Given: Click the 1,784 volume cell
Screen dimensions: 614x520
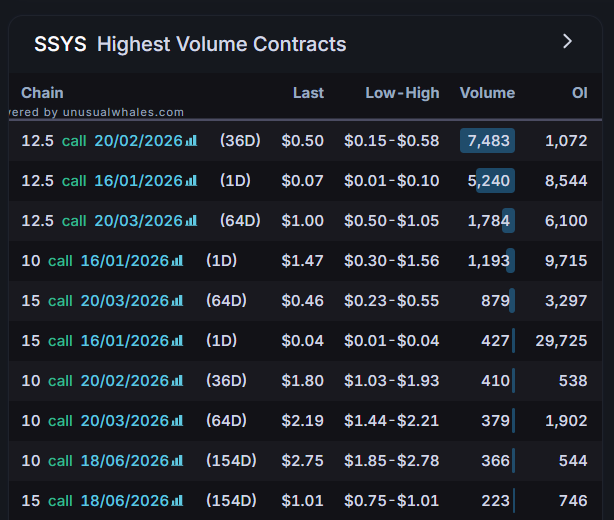Looking at the screenshot, I should click(x=489, y=220).
